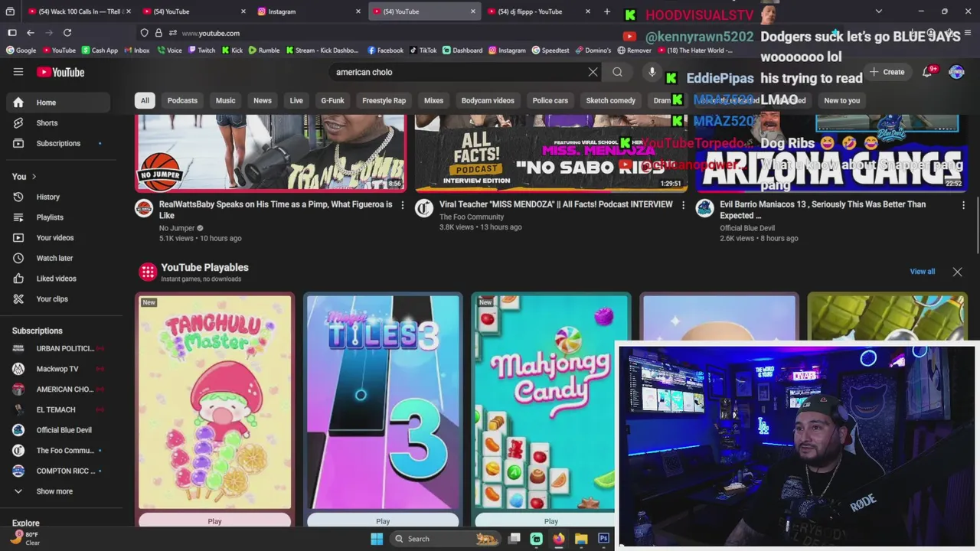Switch to the Instagram browser tab
The width and height of the screenshot is (980, 551).
[309, 11]
